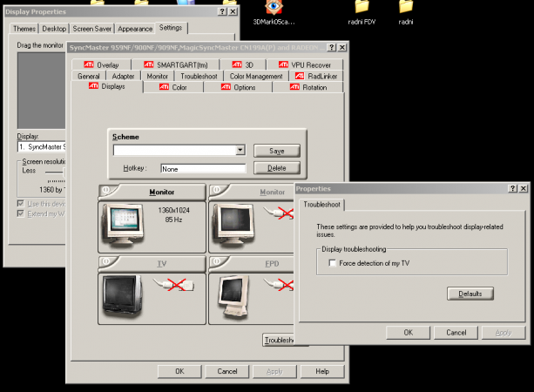Click OK in the SyncMaster dialog
The height and width of the screenshot is (392, 534).
tap(179, 371)
